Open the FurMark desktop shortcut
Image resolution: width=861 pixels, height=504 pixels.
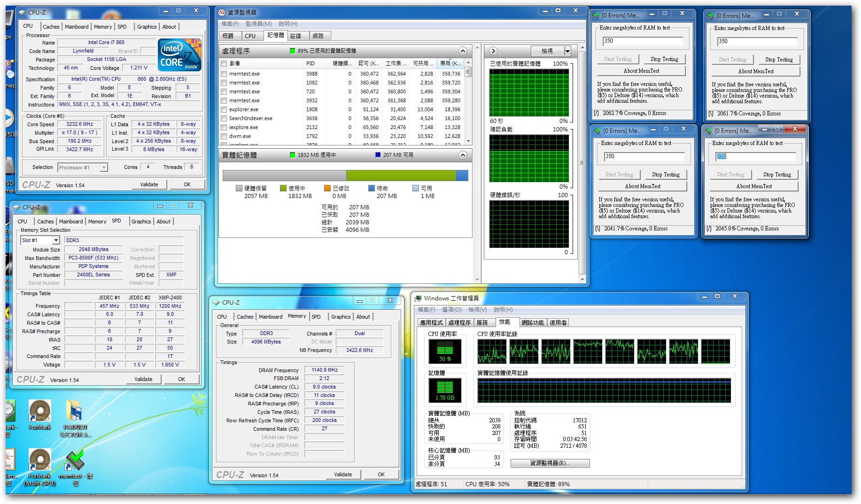[x=40, y=411]
